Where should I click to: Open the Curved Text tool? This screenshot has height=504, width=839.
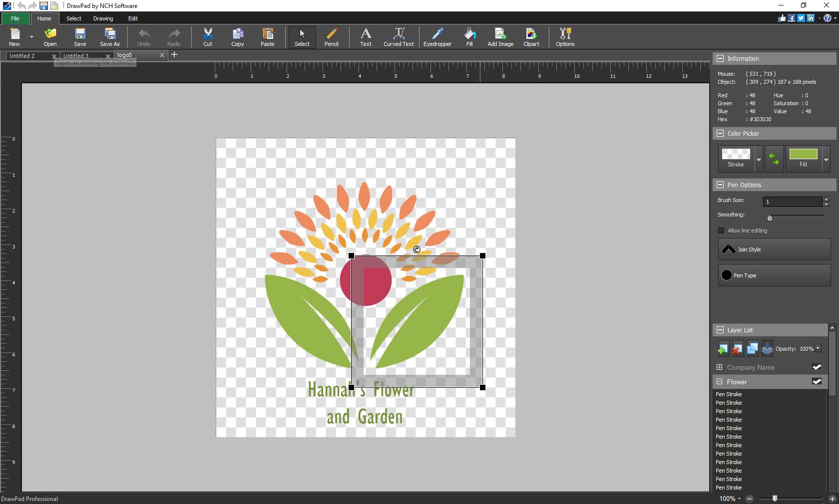pyautogui.click(x=398, y=37)
